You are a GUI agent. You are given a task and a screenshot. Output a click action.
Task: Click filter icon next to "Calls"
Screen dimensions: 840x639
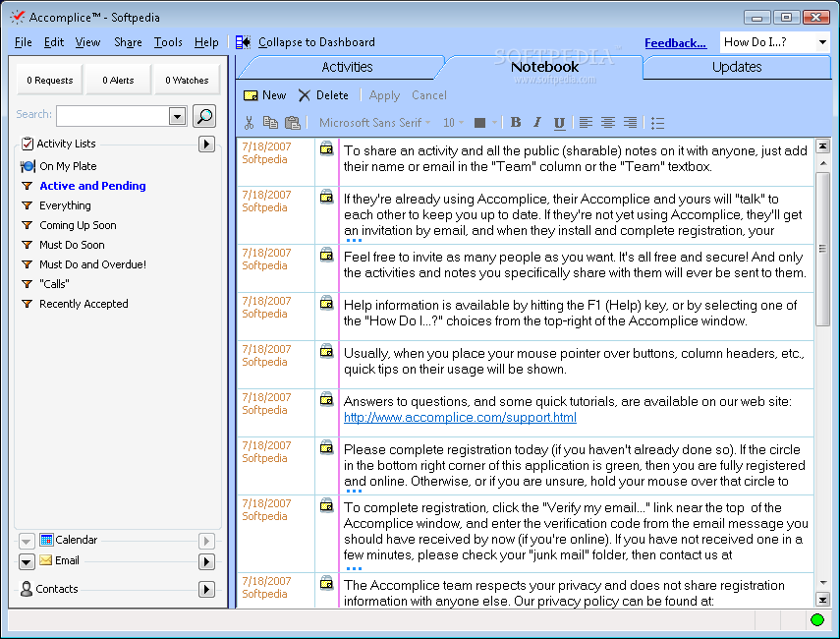(x=27, y=284)
